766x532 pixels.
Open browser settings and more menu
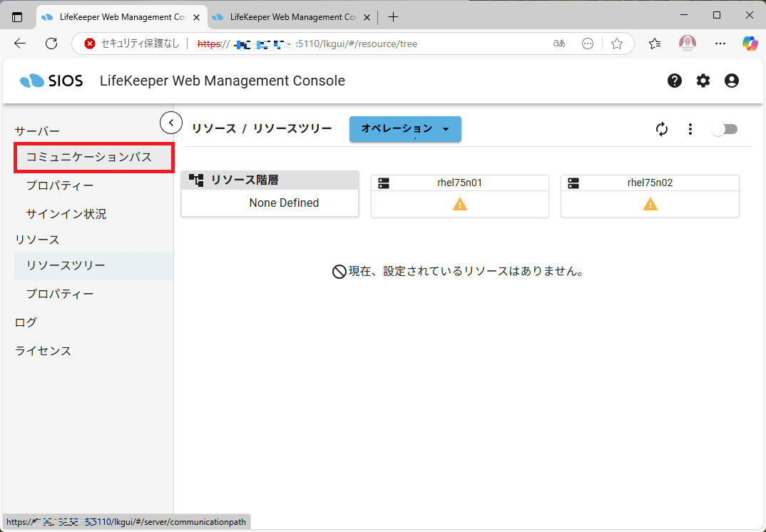[x=720, y=44]
